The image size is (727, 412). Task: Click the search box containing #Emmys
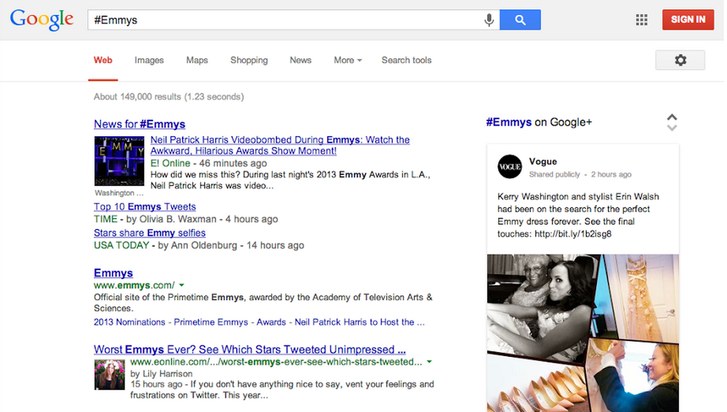(280, 20)
